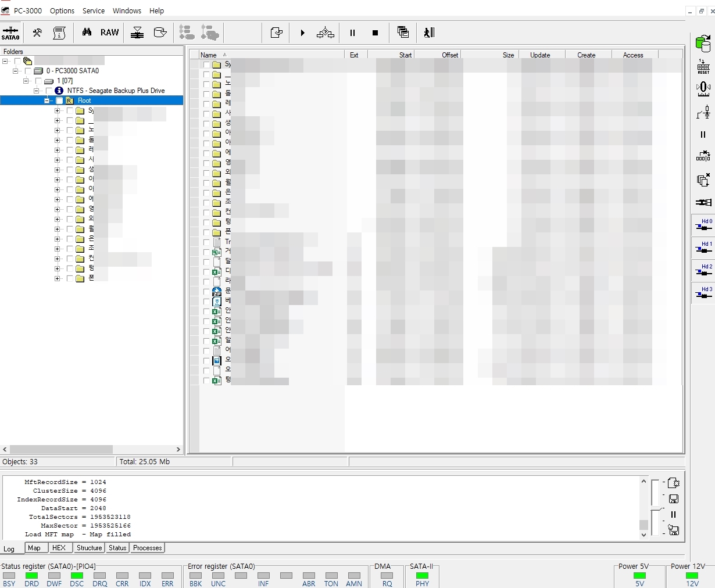
Task: Click the SATA0 port selector icon
Action: (x=10, y=33)
